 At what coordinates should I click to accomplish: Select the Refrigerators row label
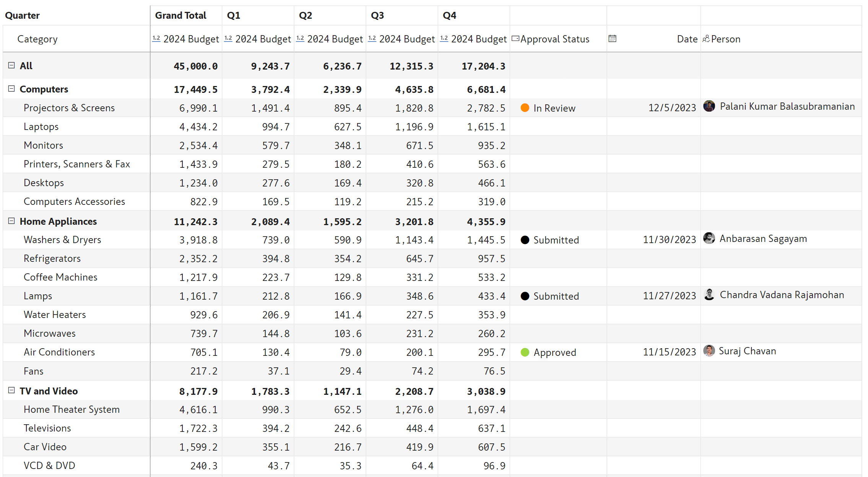52,258
